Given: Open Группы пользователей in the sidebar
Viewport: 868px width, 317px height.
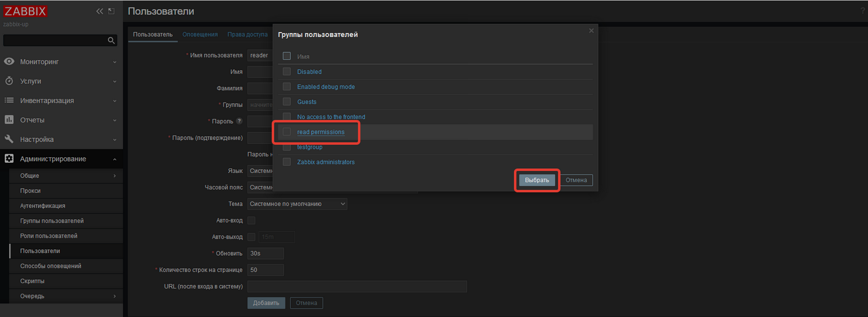Looking at the screenshot, I should [x=66, y=221].
